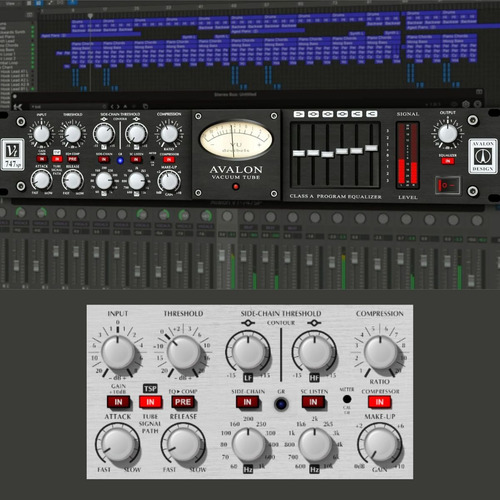Select the fourth EQ band bell icon
The image size is (500, 500).
point(342,114)
